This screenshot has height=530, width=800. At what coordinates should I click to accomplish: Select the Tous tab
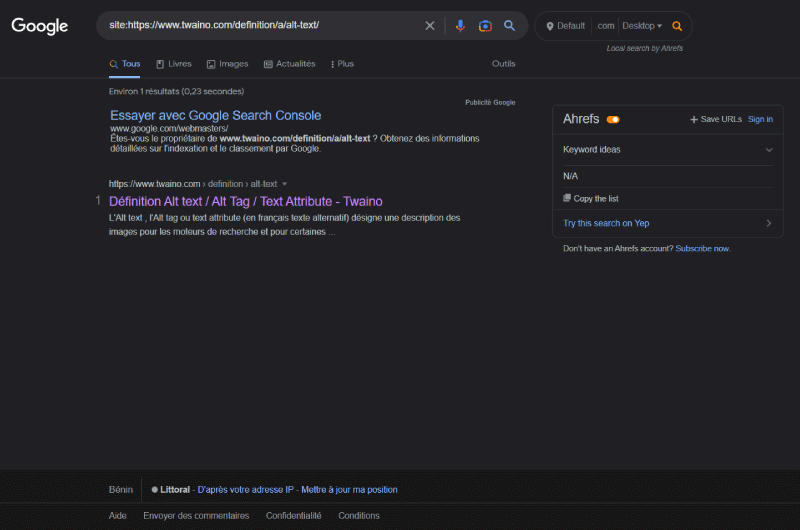(x=124, y=64)
